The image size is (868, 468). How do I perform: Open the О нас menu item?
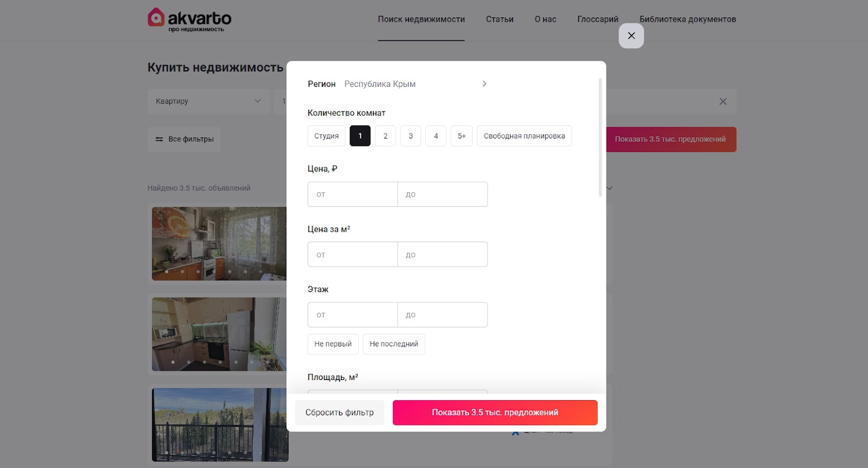[546, 20]
